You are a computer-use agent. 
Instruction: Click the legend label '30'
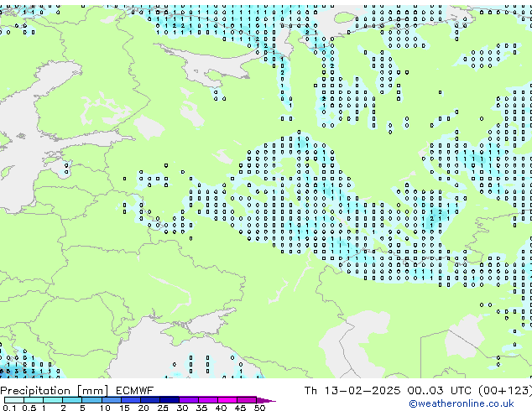pyautogui.click(x=182, y=408)
